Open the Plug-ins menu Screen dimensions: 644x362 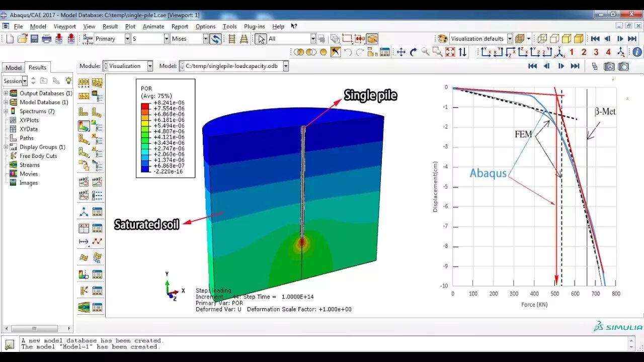[255, 27]
